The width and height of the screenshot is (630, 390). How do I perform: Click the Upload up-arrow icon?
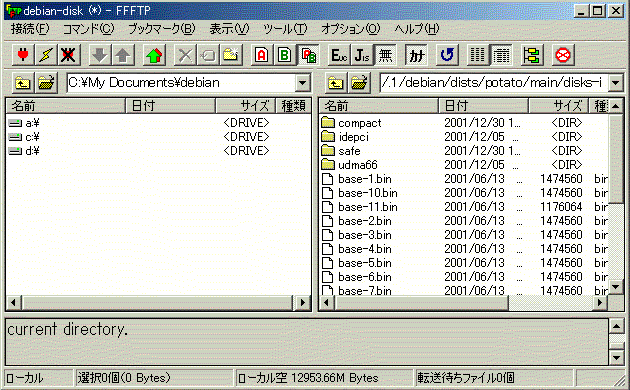(x=123, y=55)
